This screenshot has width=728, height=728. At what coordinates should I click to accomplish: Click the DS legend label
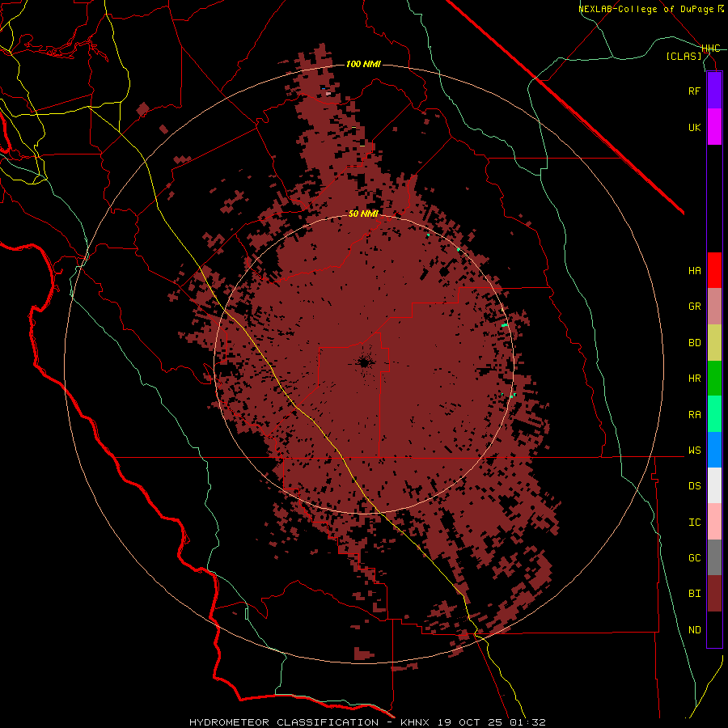(x=695, y=486)
